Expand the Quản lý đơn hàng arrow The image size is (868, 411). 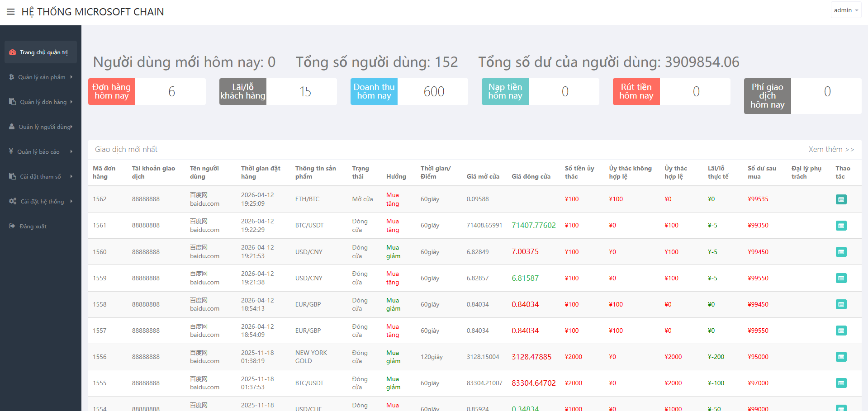[71, 102]
